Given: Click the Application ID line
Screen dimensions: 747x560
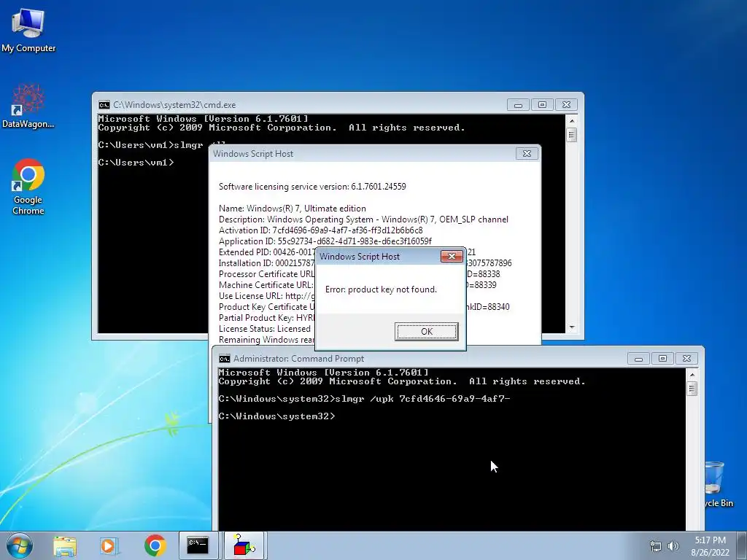Looking at the screenshot, I should [x=325, y=241].
